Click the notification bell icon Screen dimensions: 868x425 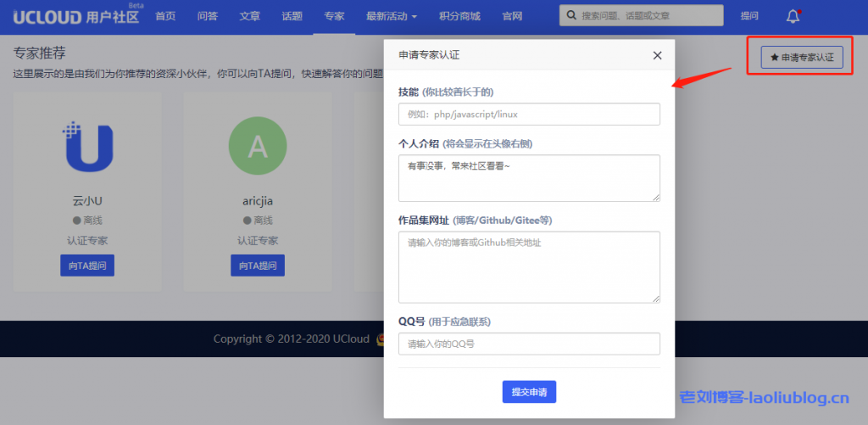[793, 16]
